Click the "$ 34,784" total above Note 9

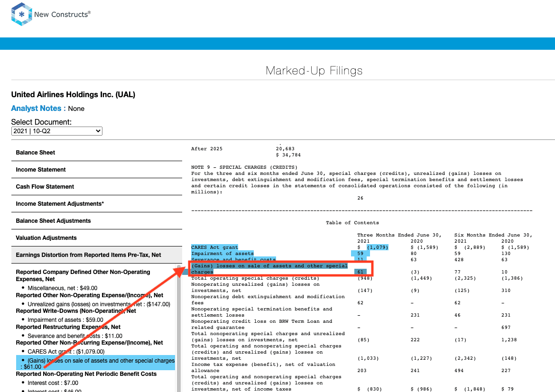pyautogui.click(x=288, y=155)
